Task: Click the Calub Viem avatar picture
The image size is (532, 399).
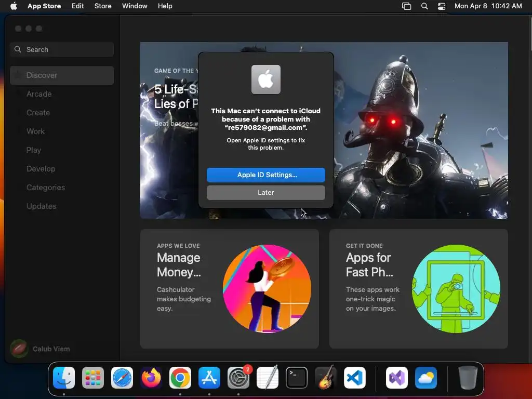Action: coord(19,349)
